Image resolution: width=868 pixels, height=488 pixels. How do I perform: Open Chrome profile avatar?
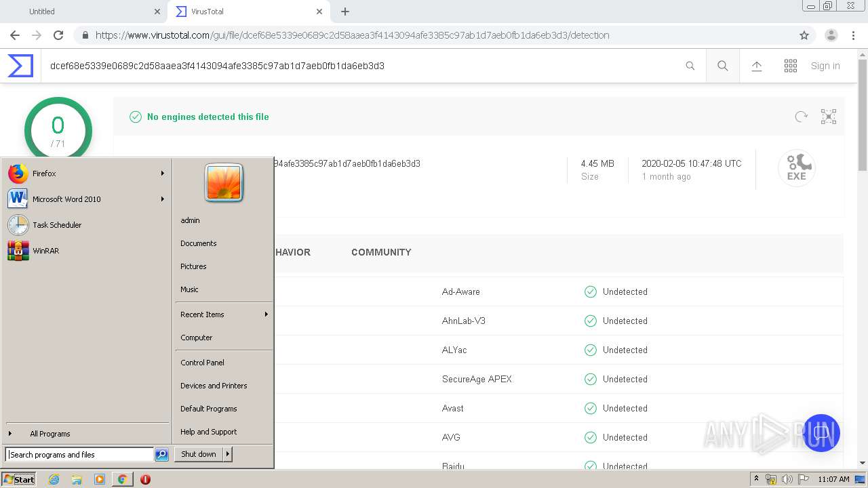tap(831, 35)
